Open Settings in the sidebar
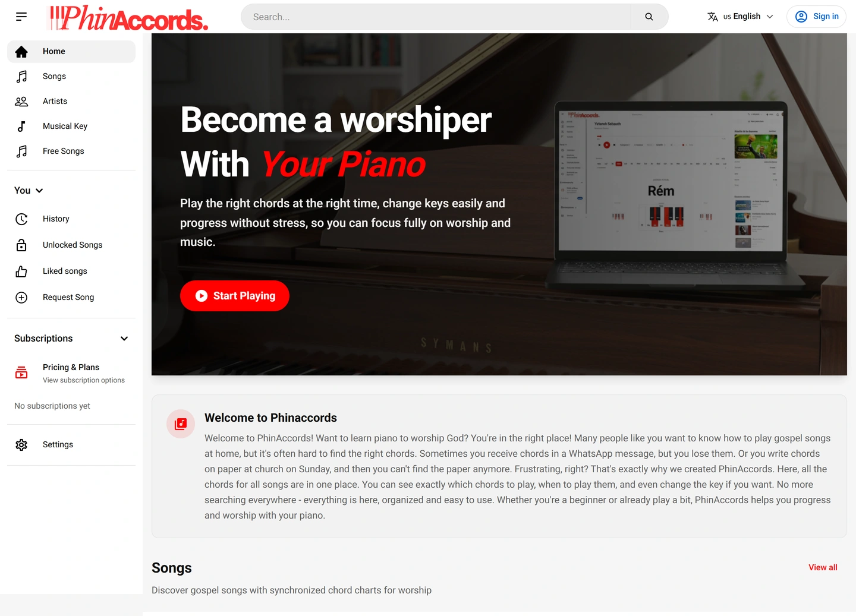This screenshot has height=616, width=856. pyautogui.click(x=71, y=445)
